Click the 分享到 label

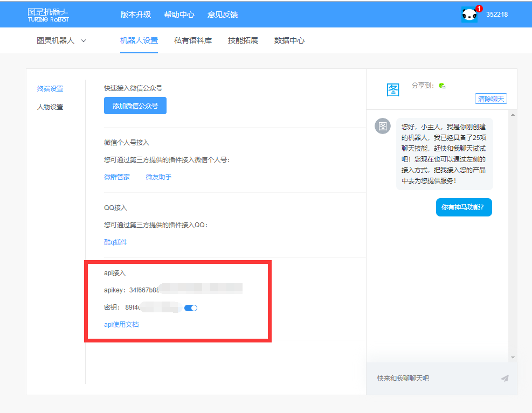coord(423,86)
